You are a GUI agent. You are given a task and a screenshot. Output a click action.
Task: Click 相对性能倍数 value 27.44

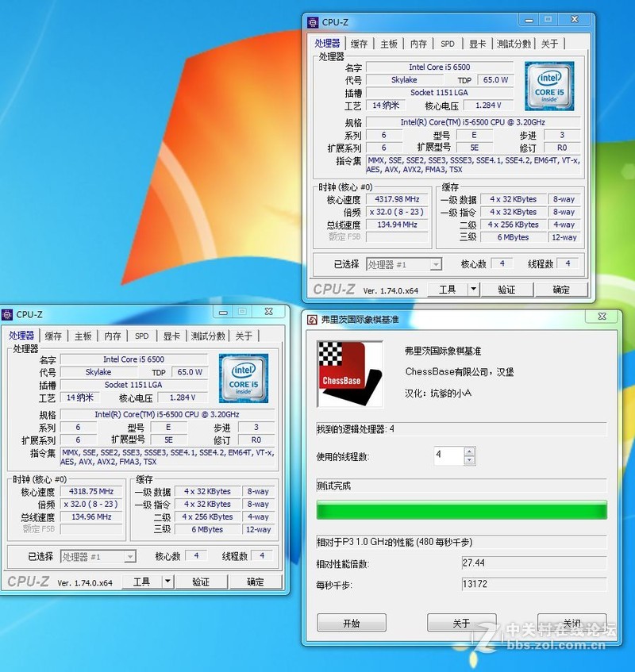pyautogui.click(x=534, y=563)
